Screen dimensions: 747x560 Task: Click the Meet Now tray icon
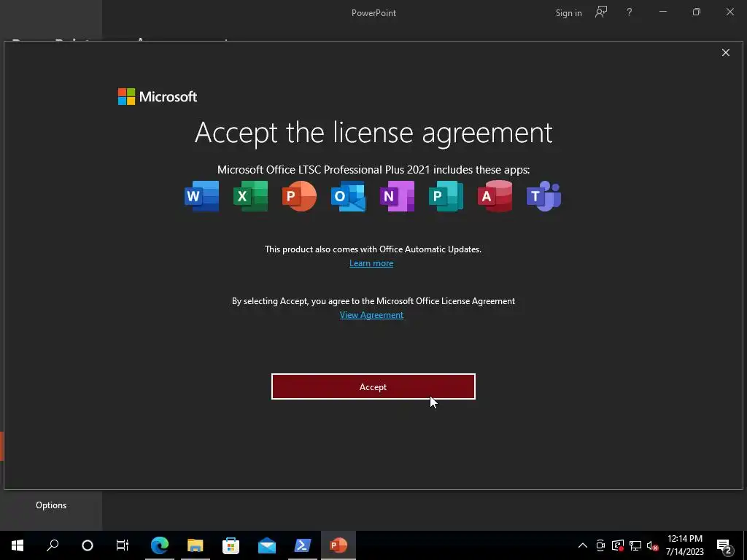pos(600,545)
